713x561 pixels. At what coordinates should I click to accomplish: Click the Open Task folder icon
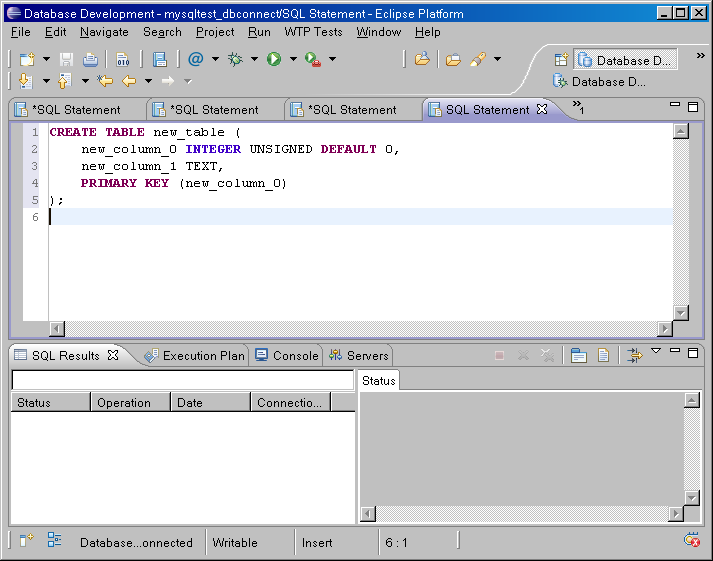click(x=453, y=59)
